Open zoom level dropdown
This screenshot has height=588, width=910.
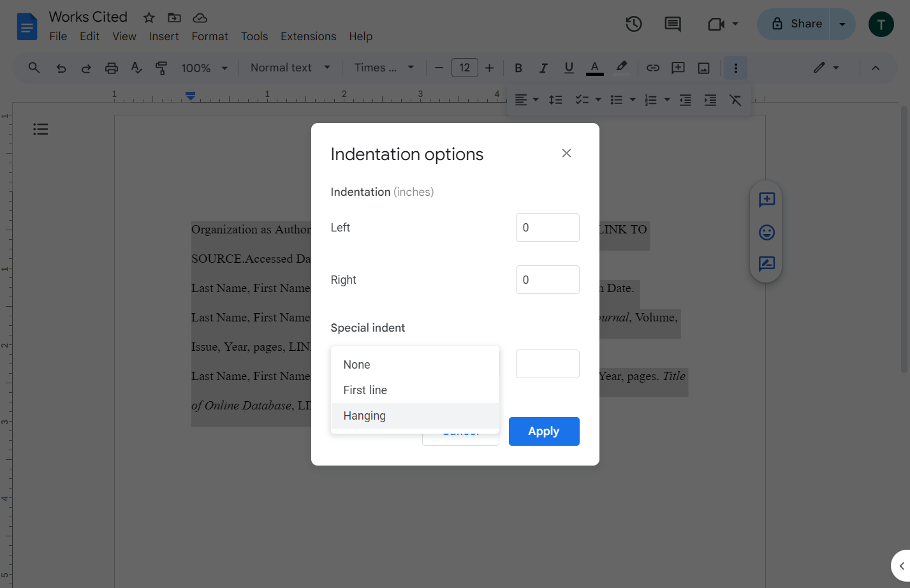[204, 68]
